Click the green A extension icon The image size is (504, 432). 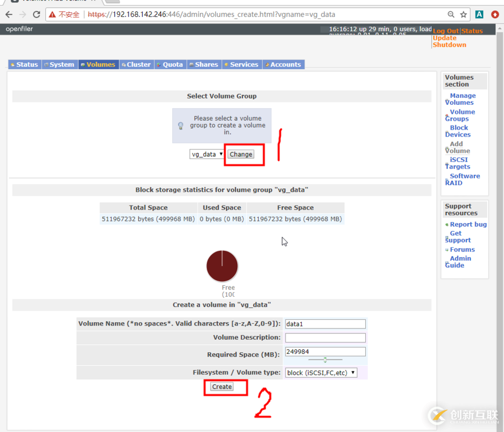(x=479, y=14)
